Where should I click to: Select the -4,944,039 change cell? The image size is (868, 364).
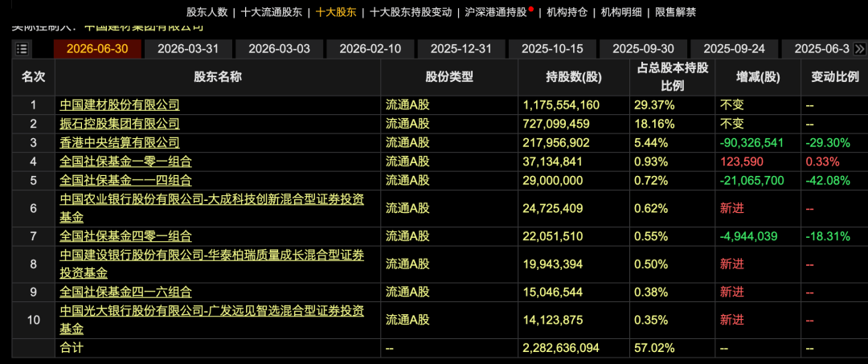(748, 236)
